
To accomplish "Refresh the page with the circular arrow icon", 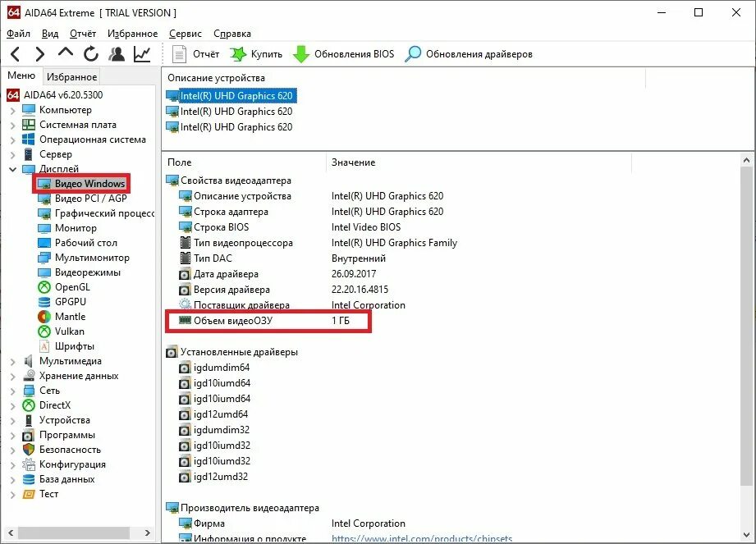I will pyautogui.click(x=90, y=54).
